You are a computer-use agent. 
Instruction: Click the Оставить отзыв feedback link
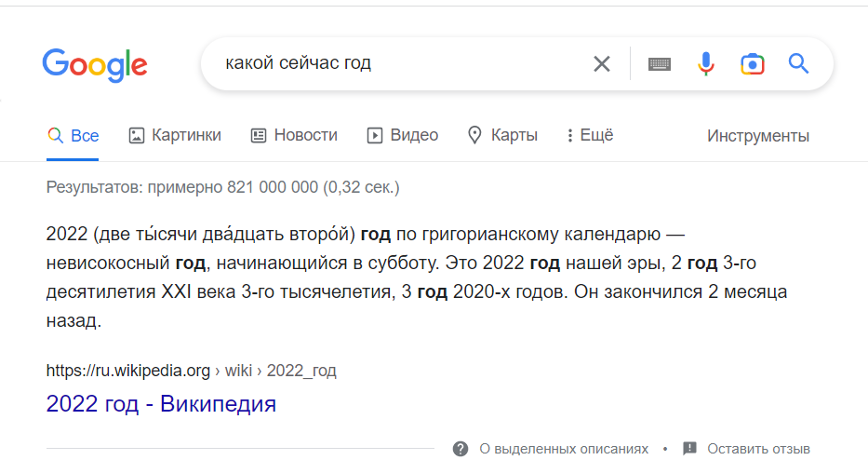point(758,449)
